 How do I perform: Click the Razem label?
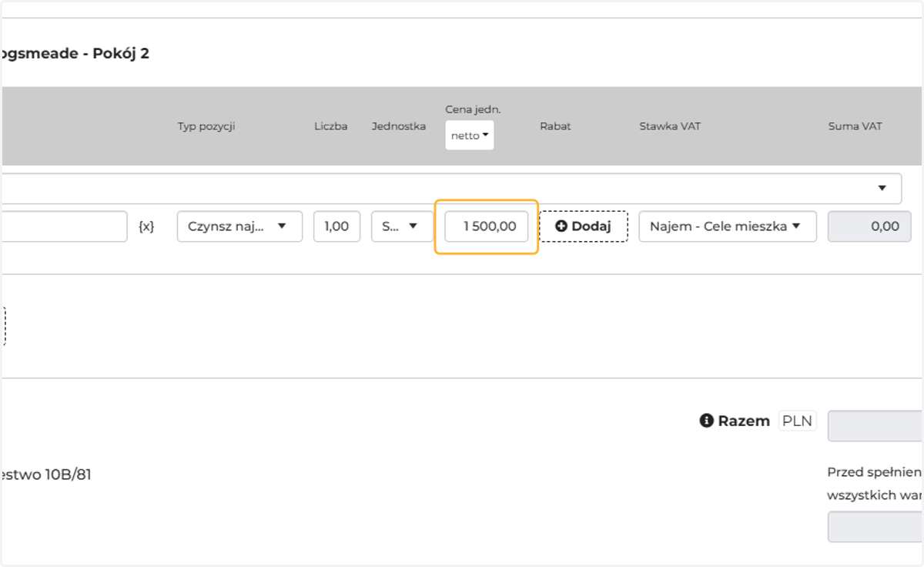(x=744, y=421)
